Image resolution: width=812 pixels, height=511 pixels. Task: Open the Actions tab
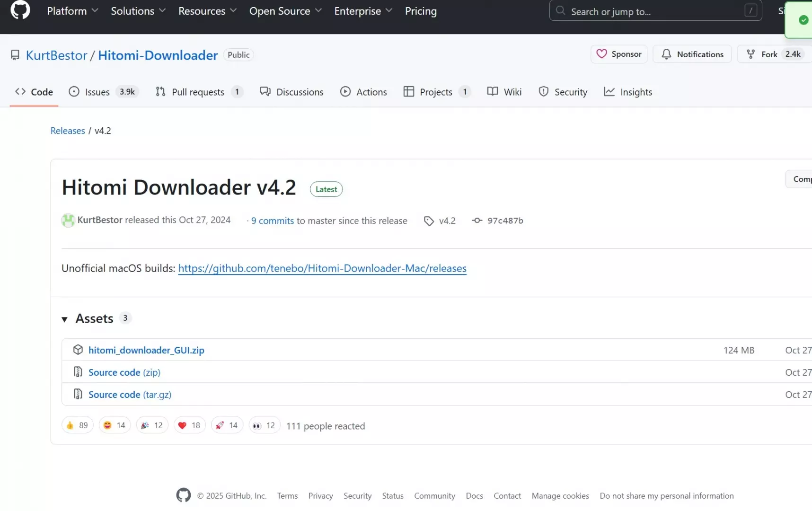click(363, 92)
